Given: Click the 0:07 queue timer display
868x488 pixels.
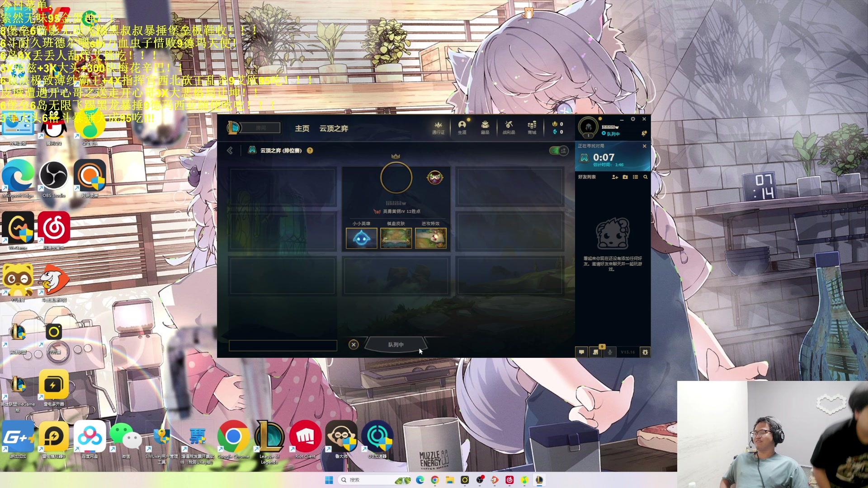Looking at the screenshot, I should (604, 157).
